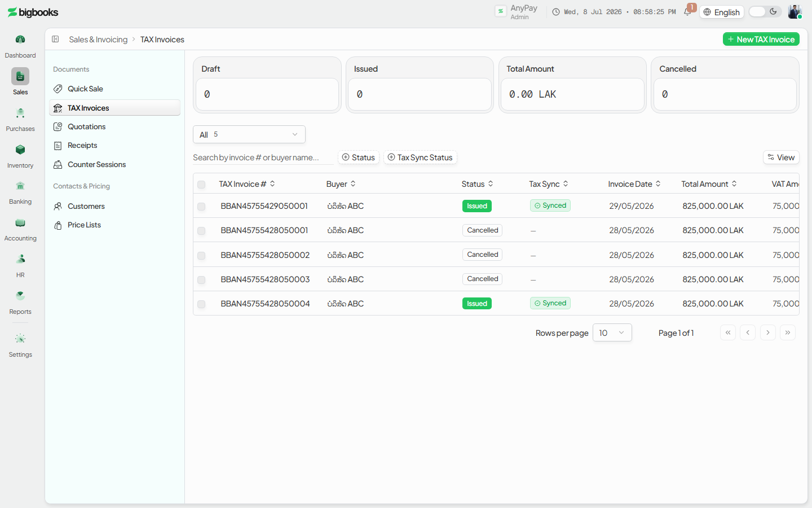This screenshot has width=812, height=508.
Task: Sort by TAX Invoice # column
Action: tap(247, 184)
